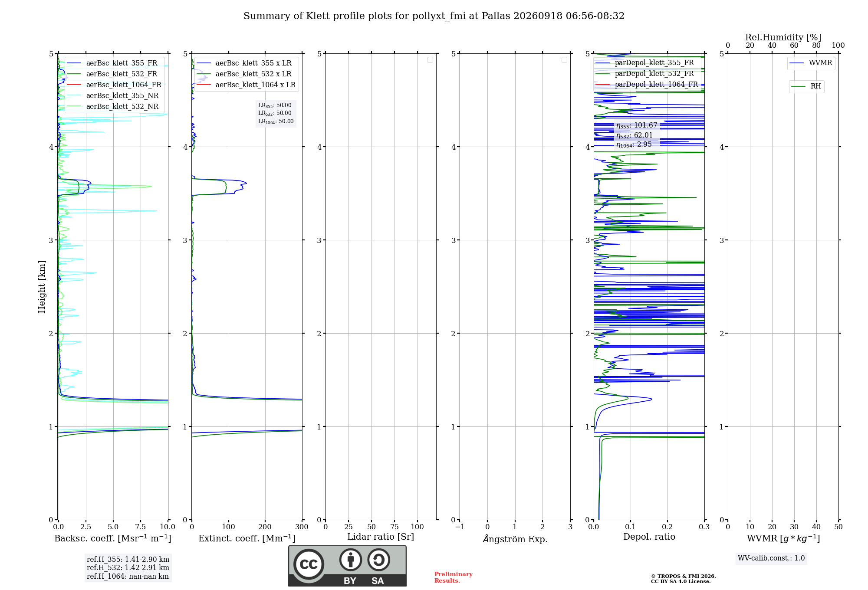This screenshot has height=590, width=868.
Task: Click legend entry aerBsc_klett_532 x LR
Action: click(246, 74)
